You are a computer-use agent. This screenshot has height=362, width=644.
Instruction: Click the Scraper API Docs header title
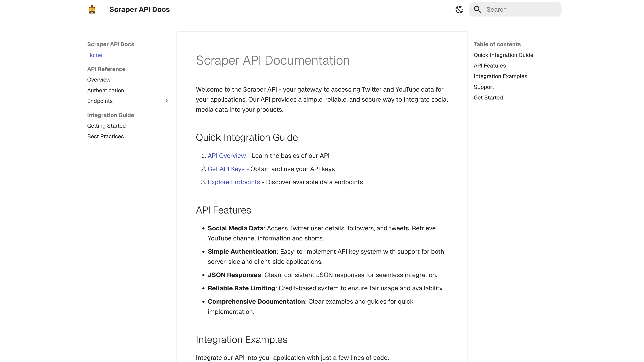(139, 10)
